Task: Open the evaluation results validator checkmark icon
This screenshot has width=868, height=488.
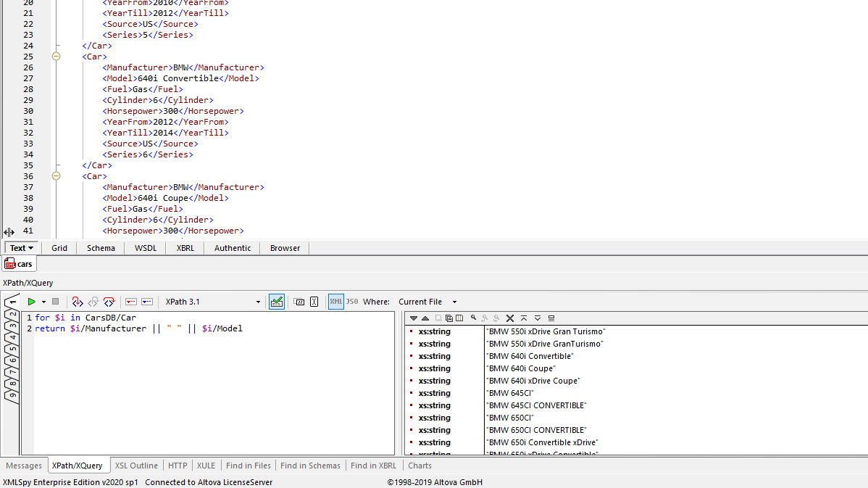Action: coord(277,301)
